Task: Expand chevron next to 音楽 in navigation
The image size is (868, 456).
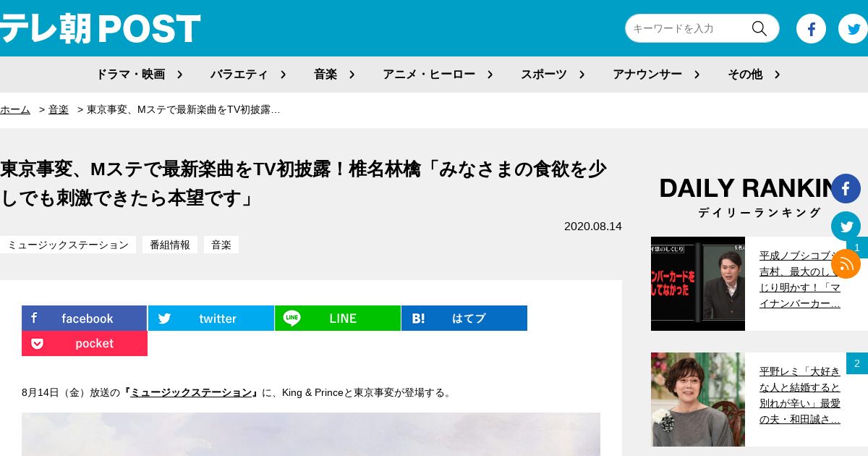Action: (x=352, y=74)
